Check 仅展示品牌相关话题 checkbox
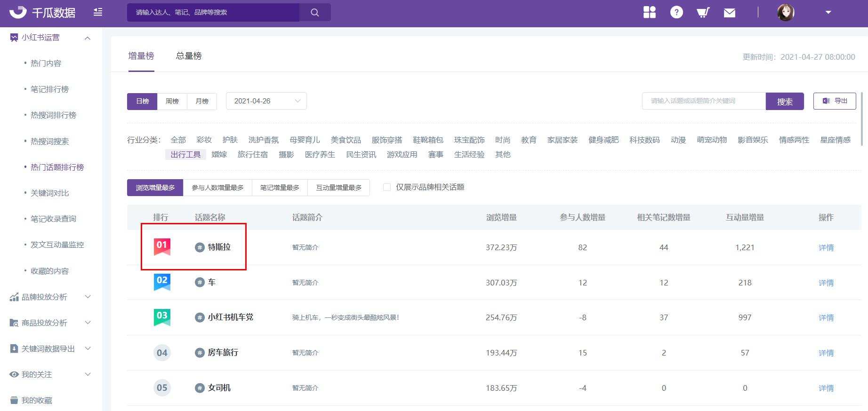 [x=387, y=187]
